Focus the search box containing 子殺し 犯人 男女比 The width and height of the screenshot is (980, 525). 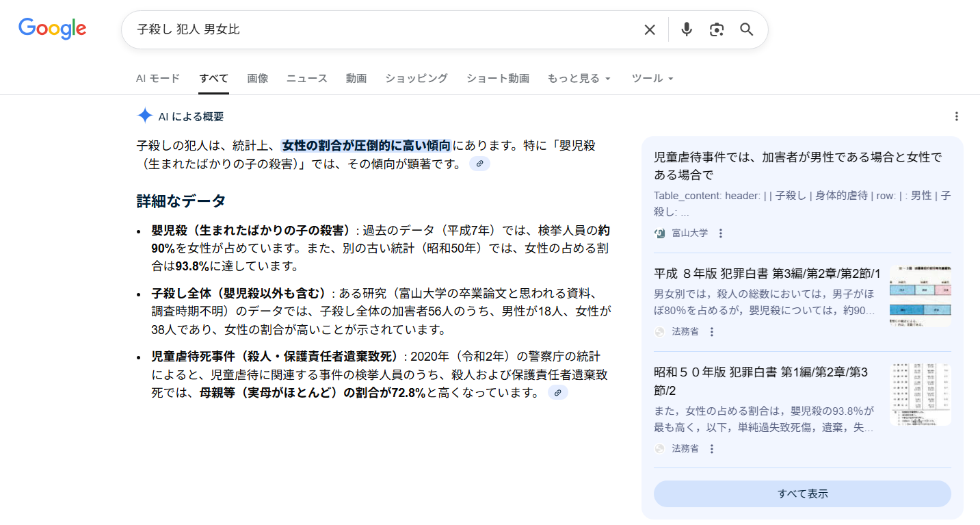coord(383,29)
